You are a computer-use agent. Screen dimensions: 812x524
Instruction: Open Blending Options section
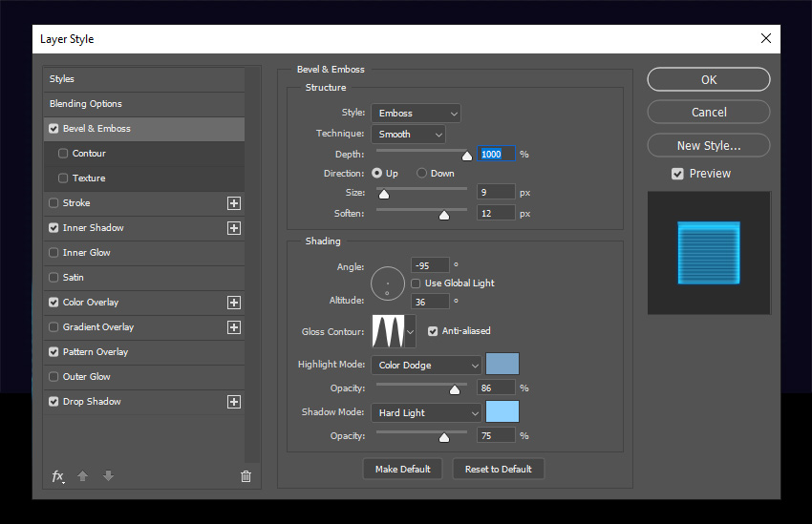(144, 104)
